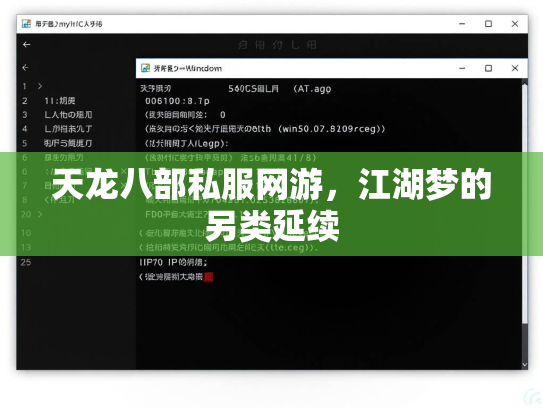Maximize the outer main window
The width and height of the screenshot is (543, 408).
click(x=488, y=24)
